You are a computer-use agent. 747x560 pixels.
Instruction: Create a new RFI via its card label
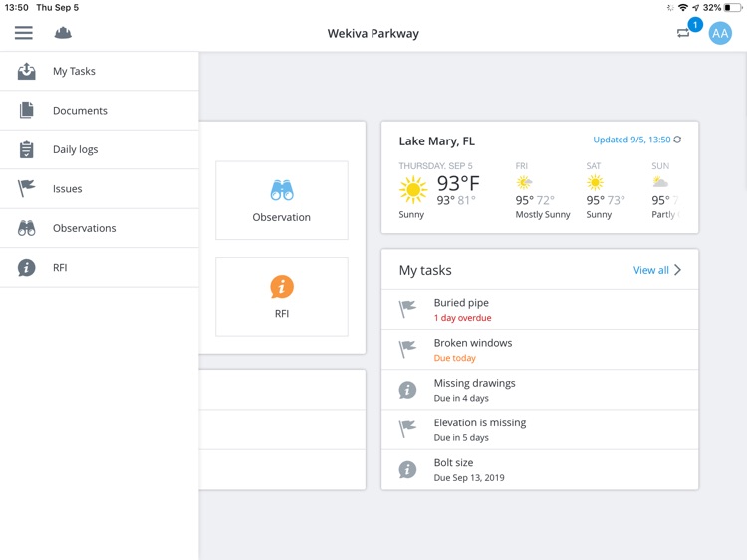(282, 314)
